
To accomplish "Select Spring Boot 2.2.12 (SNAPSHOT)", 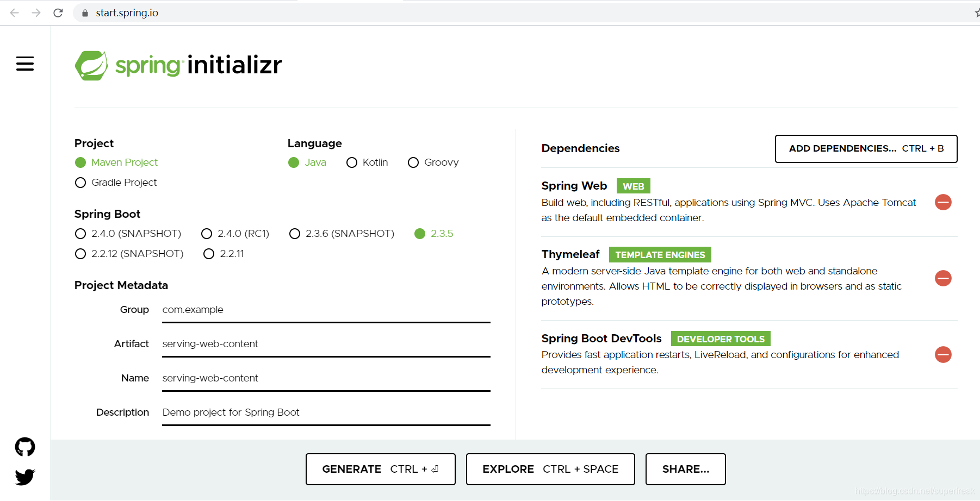I will (x=129, y=254).
